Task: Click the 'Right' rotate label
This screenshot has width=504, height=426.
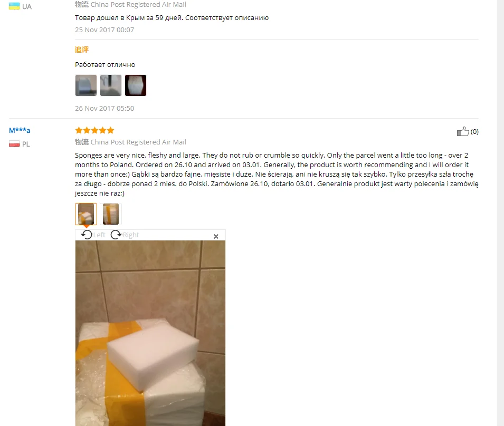Action: (131, 235)
